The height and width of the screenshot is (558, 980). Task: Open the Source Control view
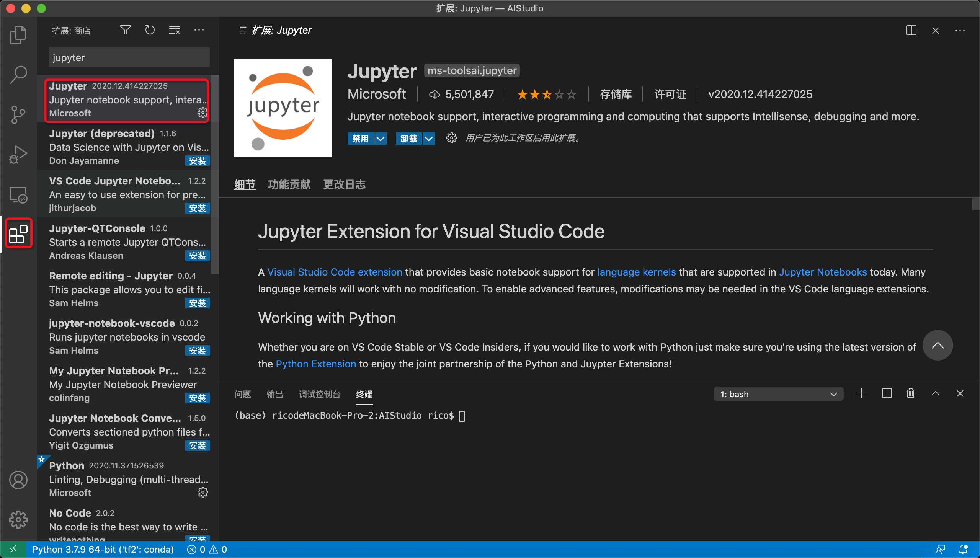pyautogui.click(x=18, y=114)
